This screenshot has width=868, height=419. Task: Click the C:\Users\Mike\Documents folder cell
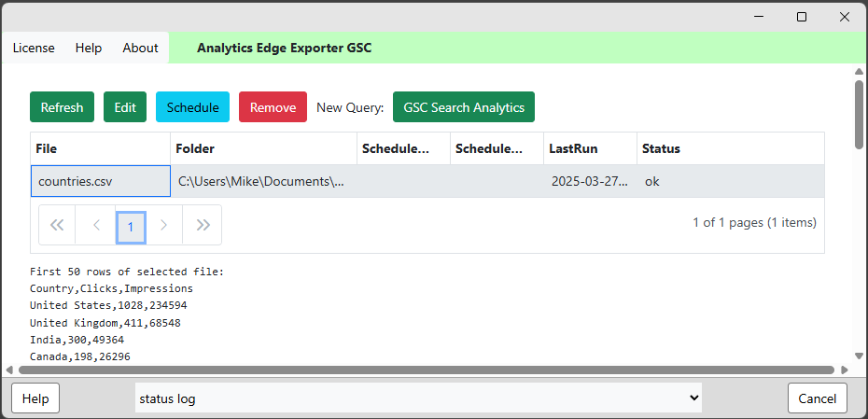click(x=263, y=181)
